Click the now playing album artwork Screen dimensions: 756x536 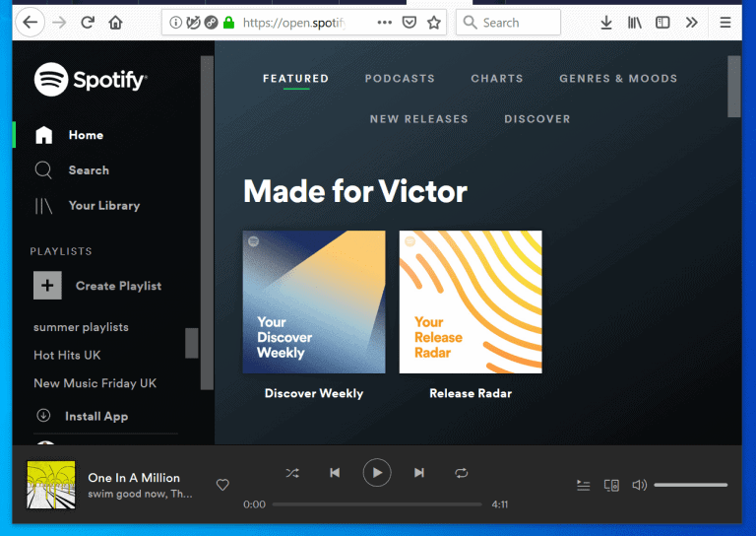[51, 485]
